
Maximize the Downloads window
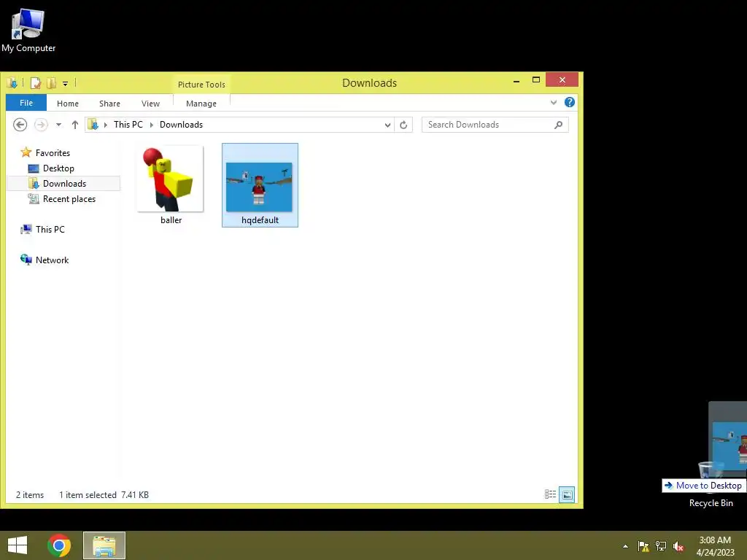click(536, 80)
